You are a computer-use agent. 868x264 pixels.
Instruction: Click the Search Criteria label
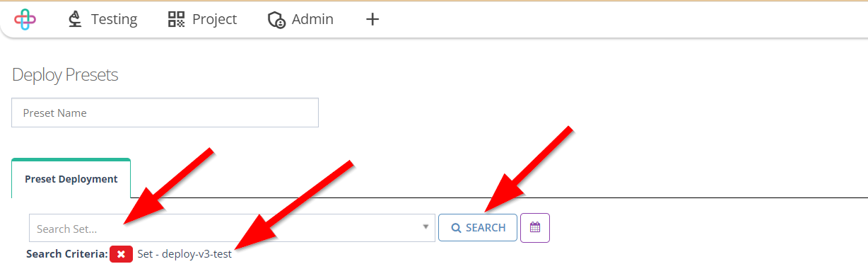click(66, 253)
